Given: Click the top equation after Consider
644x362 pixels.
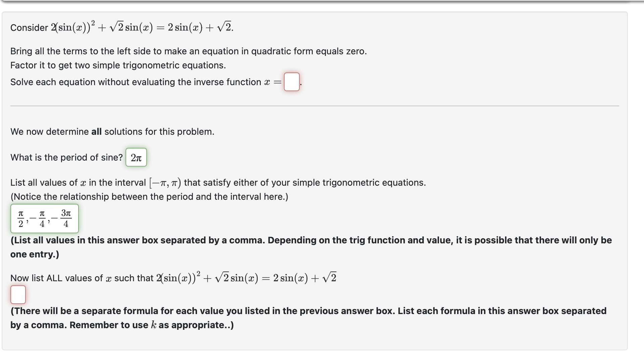Looking at the screenshot, I should click(142, 27).
